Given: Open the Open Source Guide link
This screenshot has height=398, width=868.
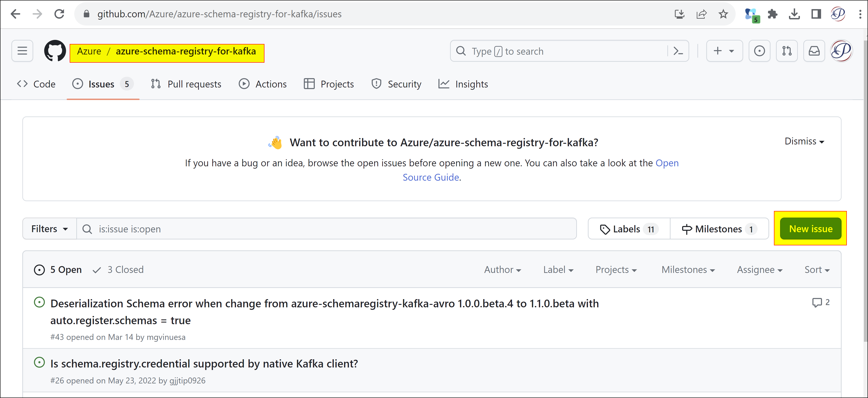Looking at the screenshot, I should click(431, 177).
